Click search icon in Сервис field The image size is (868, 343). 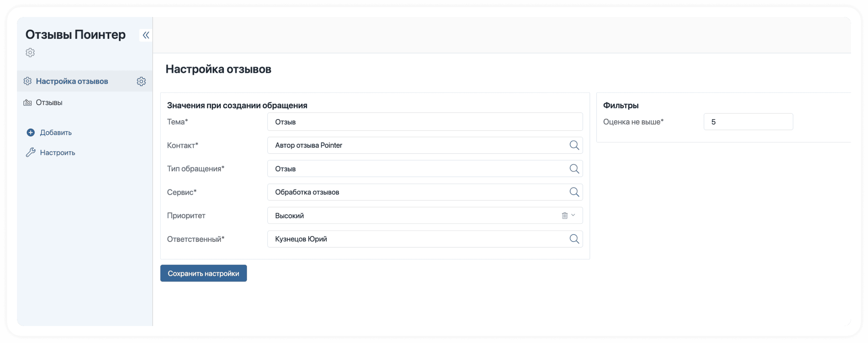click(574, 192)
